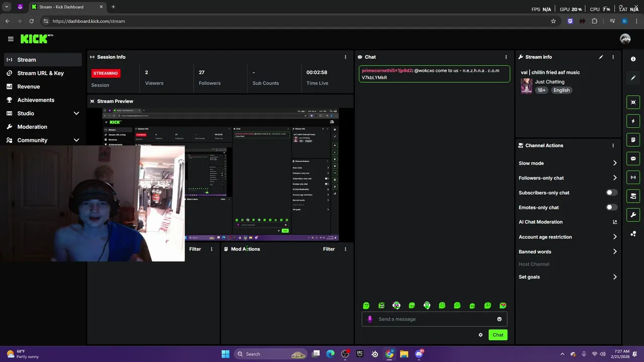
Task: Enable Subscribers-only chat toggle
Action: [x=611, y=193]
